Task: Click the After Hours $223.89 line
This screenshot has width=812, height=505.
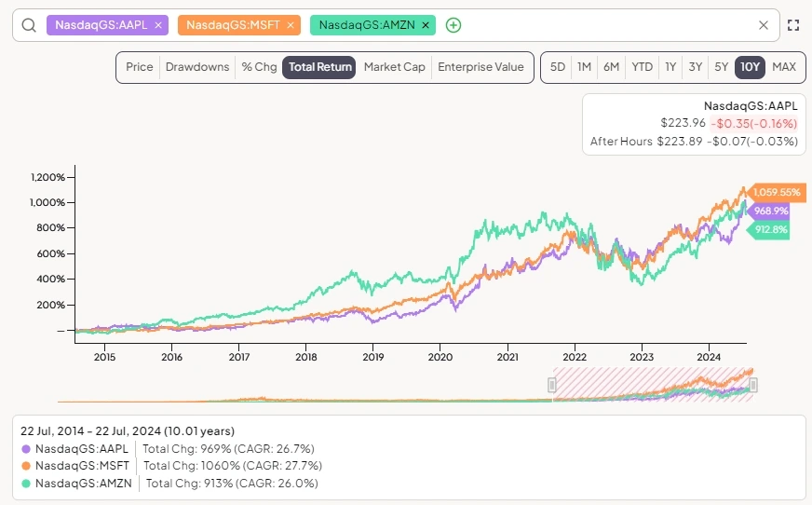Action: point(694,141)
